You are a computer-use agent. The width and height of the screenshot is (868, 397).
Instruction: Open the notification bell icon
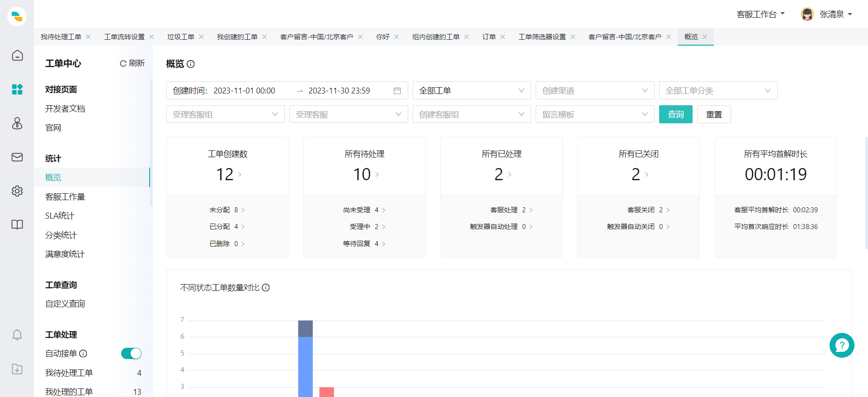coord(17,335)
